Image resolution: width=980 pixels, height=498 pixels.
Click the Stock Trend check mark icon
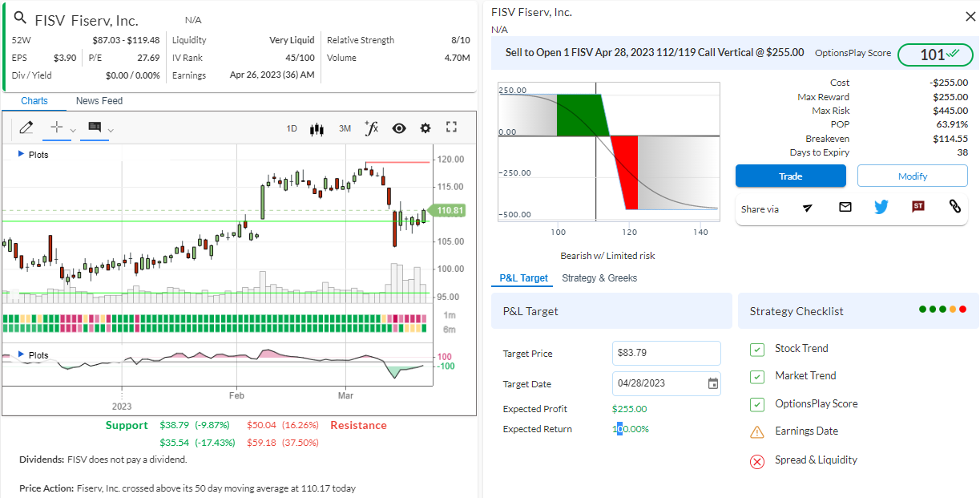tap(756, 349)
